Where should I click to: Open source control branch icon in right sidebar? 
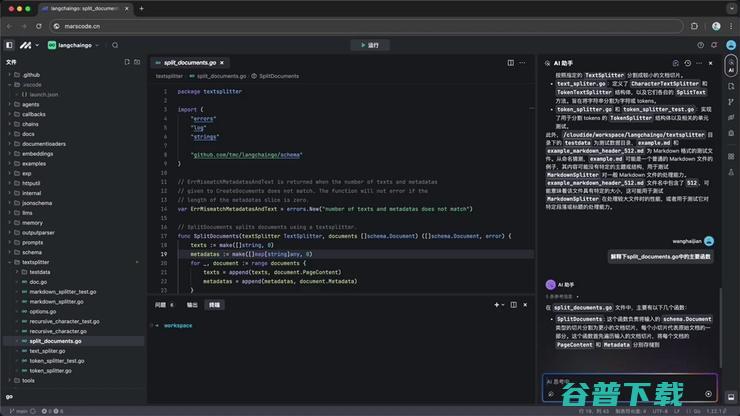click(731, 102)
